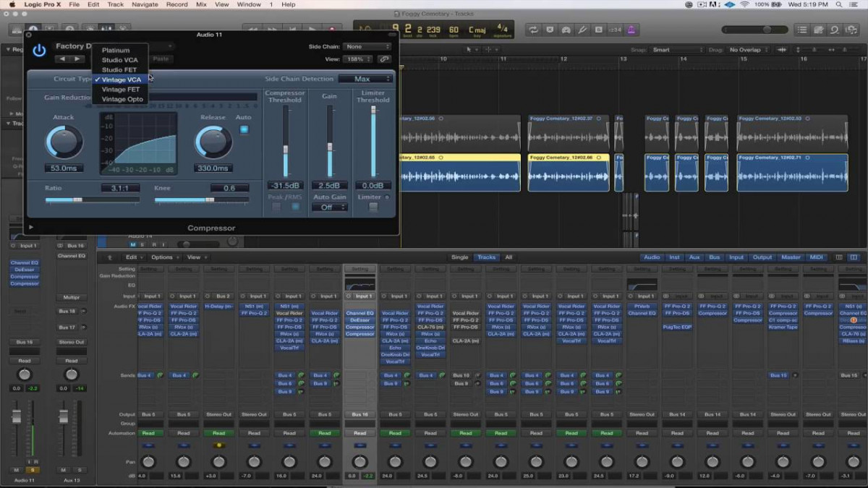Open the Side Chain Detection Max dropdown
Viewport: 868px width, 488px height.
point(365,79)
